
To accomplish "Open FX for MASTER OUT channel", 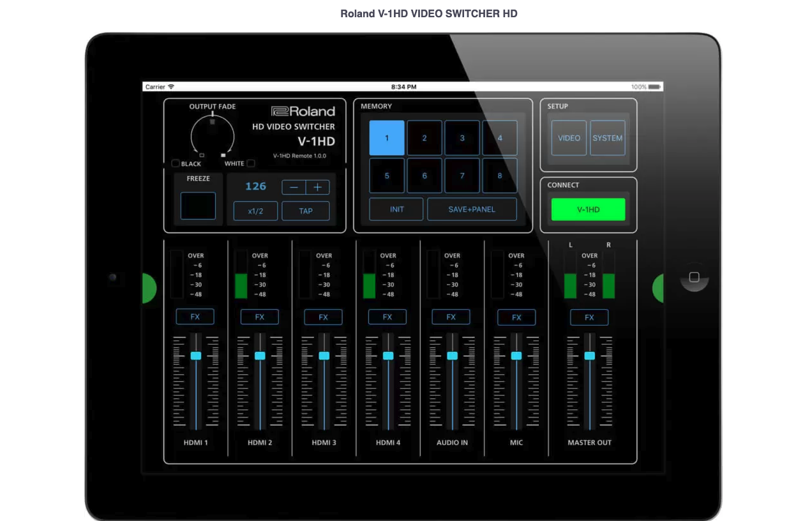I will 589,317.
